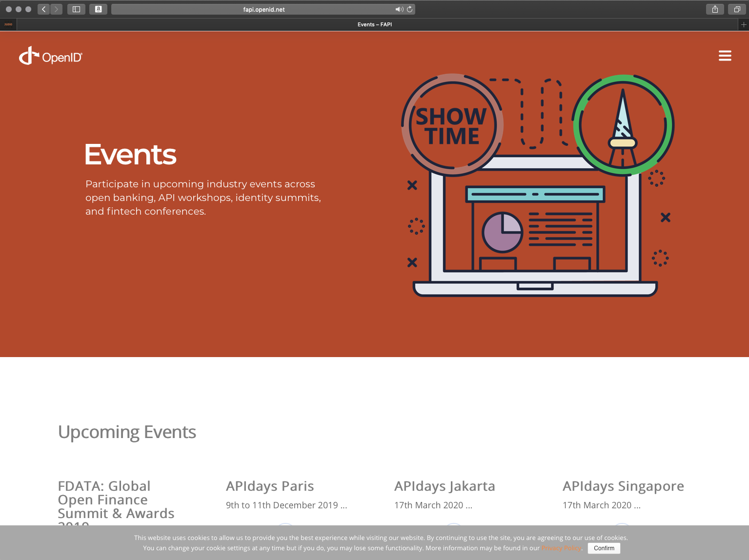Click the OpenID logo

(51, 56)
